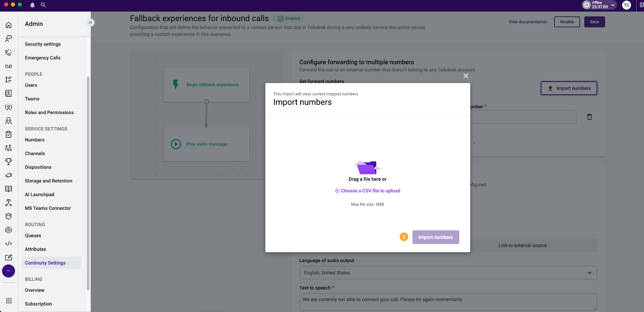Open View documentation link
The image size is (644, 312).
click(527, 22)
